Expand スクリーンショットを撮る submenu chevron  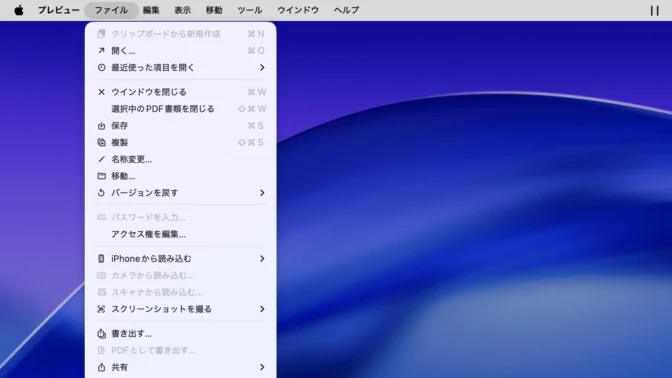[262, 309]
